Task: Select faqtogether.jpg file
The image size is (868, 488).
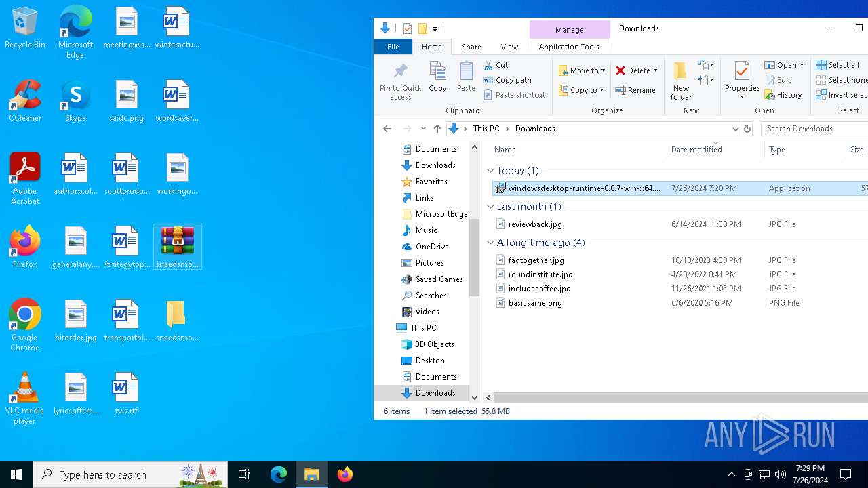Action: 536,260
